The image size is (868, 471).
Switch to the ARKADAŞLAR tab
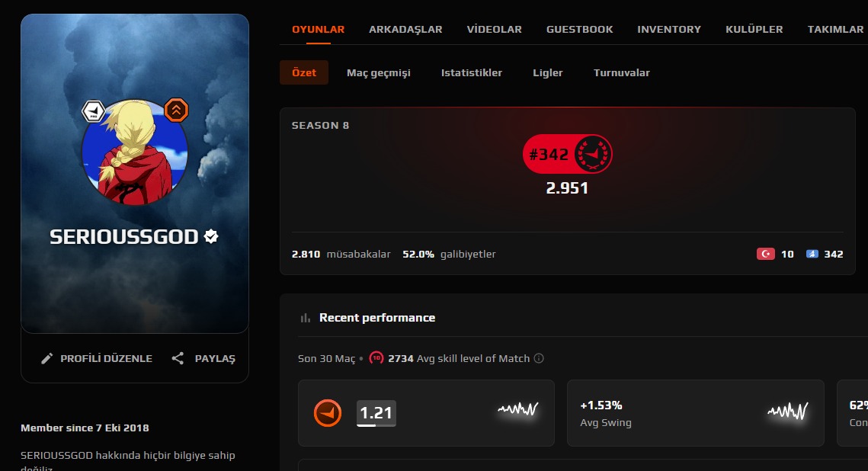(405, 29)
